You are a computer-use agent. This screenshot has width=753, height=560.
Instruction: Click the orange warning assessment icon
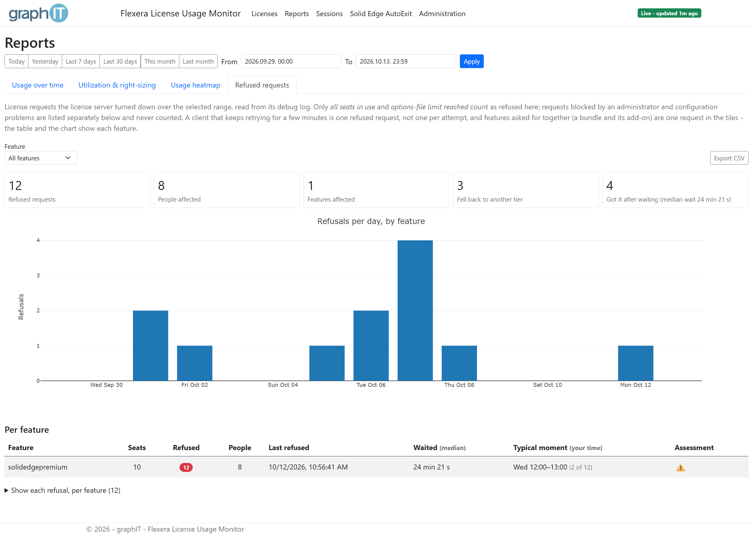tap(680, 467)
